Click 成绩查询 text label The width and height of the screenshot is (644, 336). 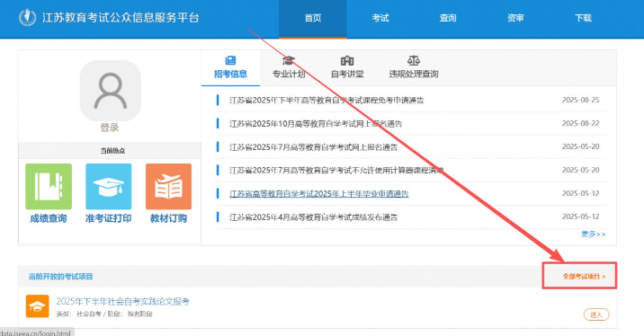pyautogui.click(x=49, y=218)
